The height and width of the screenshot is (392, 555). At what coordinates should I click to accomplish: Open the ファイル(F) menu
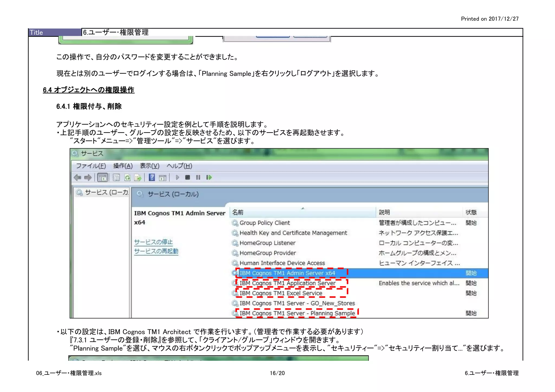(x=91, y=166)
